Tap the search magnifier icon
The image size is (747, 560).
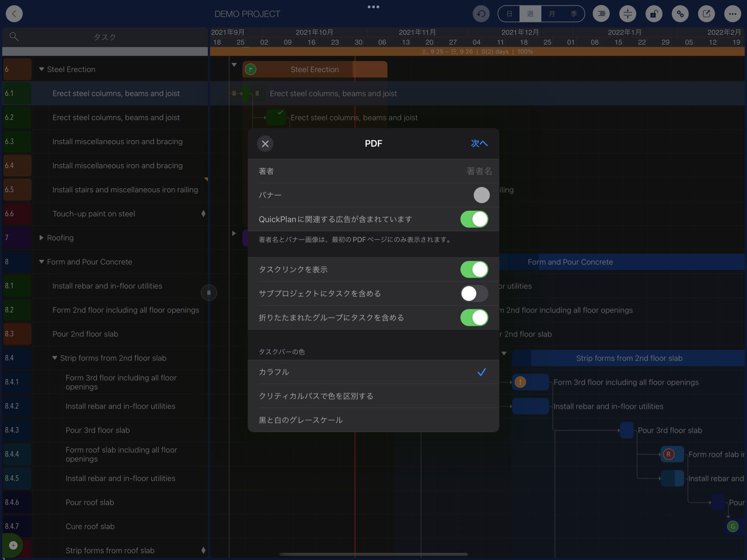[14, 36]
